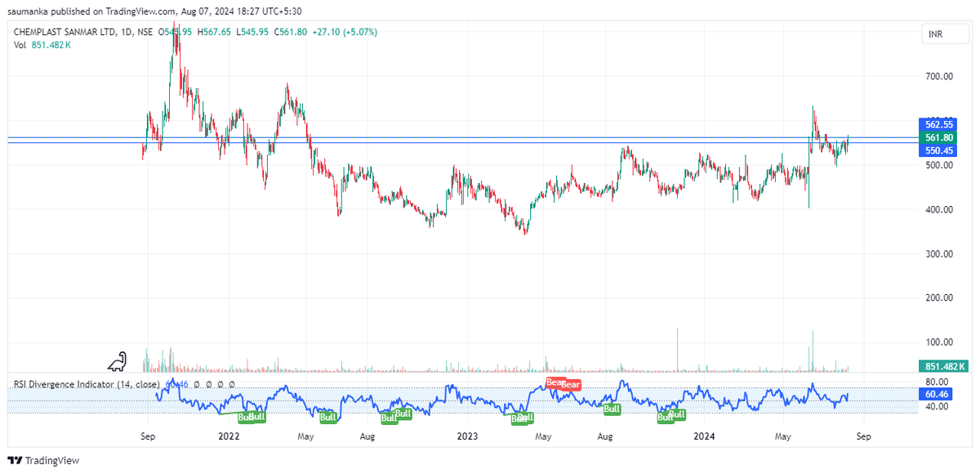Viewport: 980px width, 474px height.
Task: Click the 550.45 price label on the axis
Action: (x=938, y=150)
